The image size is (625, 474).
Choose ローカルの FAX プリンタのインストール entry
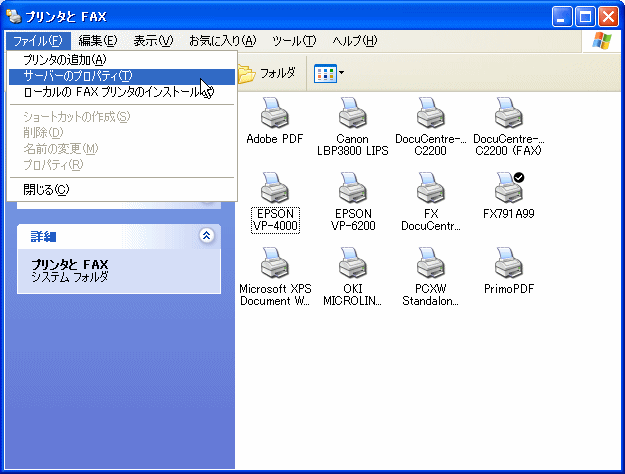[122, 92]
